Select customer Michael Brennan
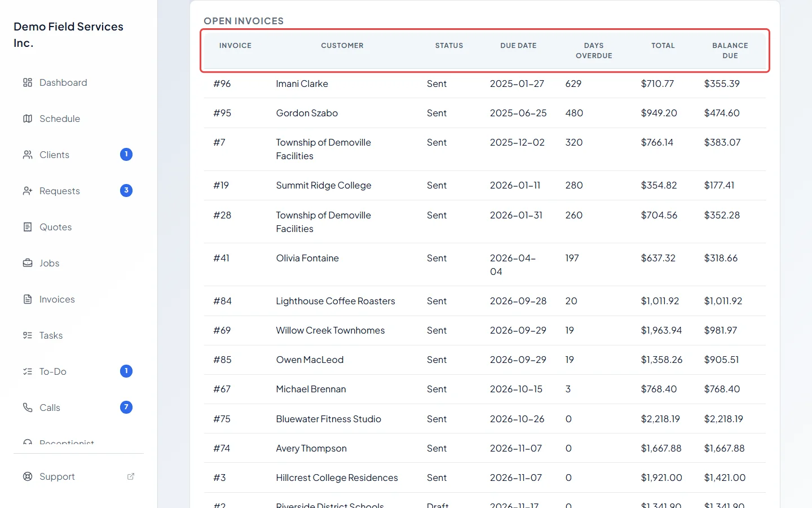The width and height of the screenshot is (812, 508). tap(311, 389)
